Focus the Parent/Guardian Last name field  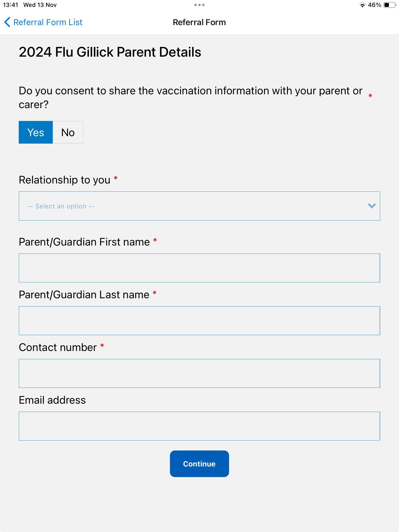tap(199, 321)
